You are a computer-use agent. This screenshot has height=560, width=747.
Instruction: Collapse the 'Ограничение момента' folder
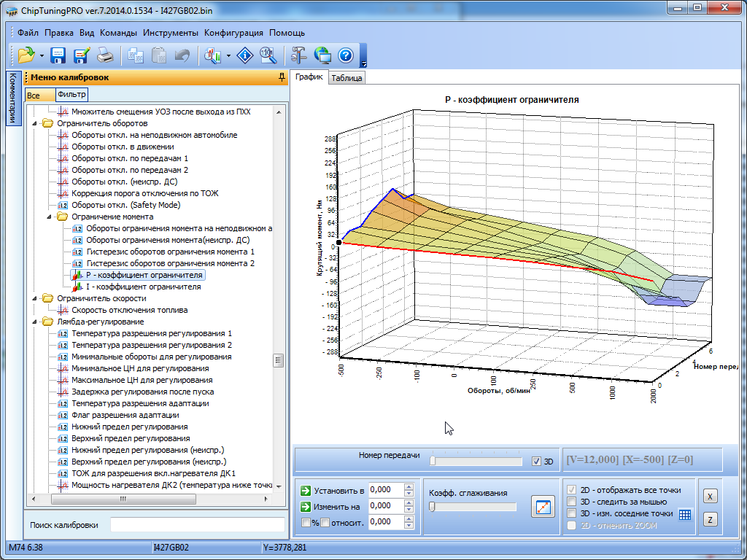coord(50,217)
